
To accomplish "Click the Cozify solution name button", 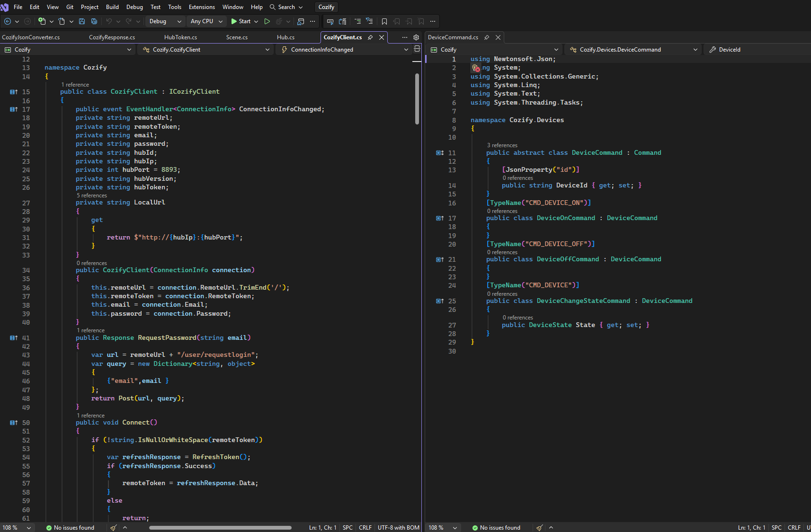I will coord(326,7).
